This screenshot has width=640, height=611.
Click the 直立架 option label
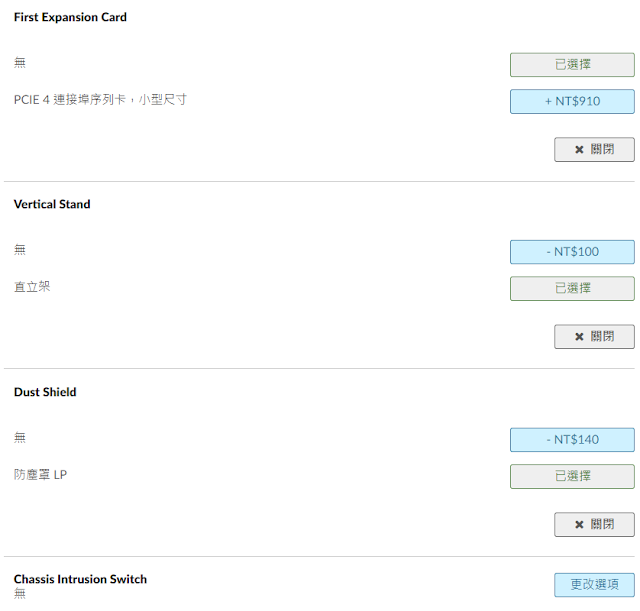[x=32, y=287]
